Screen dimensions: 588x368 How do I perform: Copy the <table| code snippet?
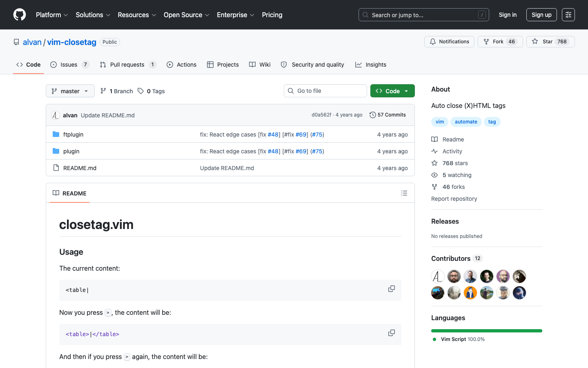pos(391,289)
